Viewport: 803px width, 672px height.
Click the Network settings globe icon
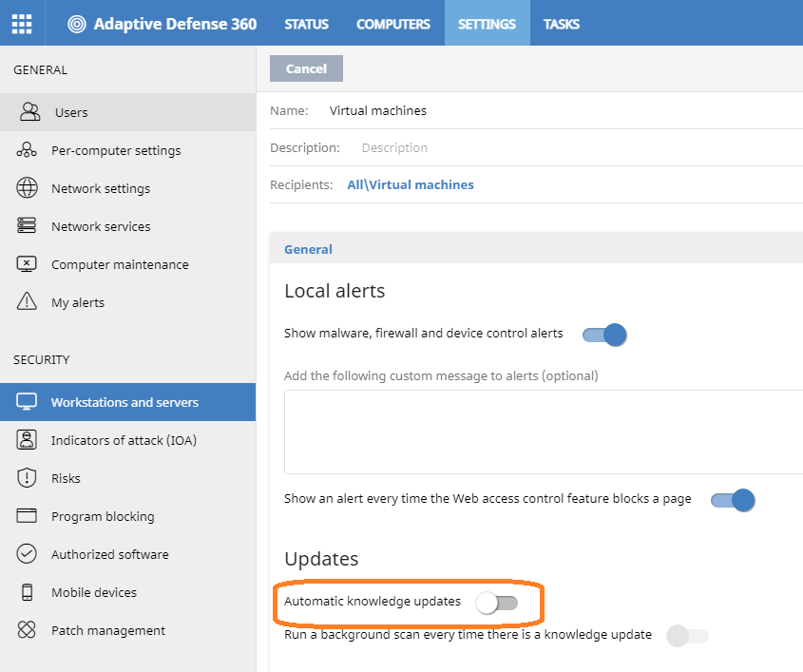(27, 188)
